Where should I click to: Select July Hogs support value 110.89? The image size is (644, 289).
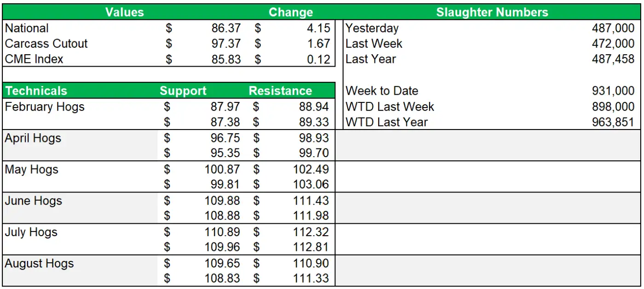pos(222,232)
